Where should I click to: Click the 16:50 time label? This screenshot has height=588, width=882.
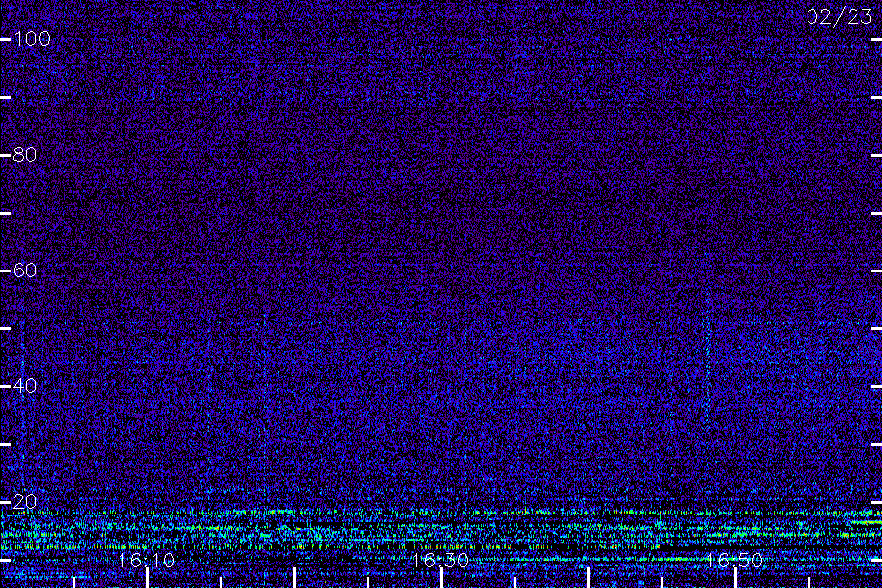pos(734,560)
